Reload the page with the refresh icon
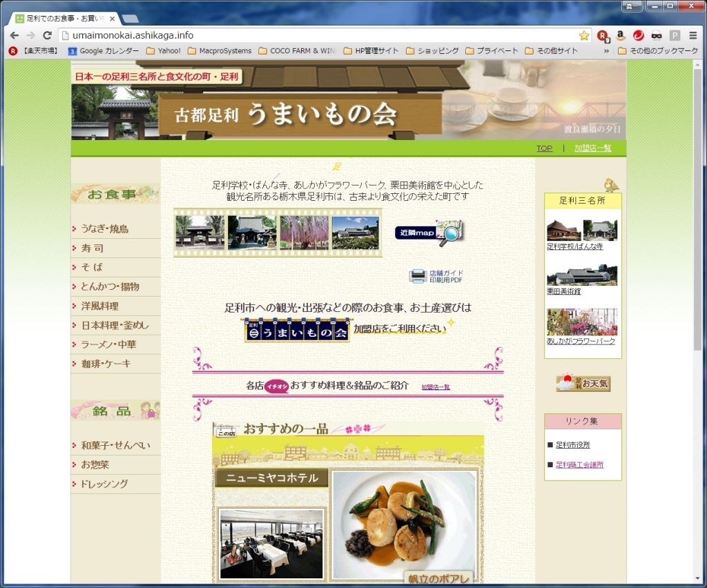 point(48,35)
